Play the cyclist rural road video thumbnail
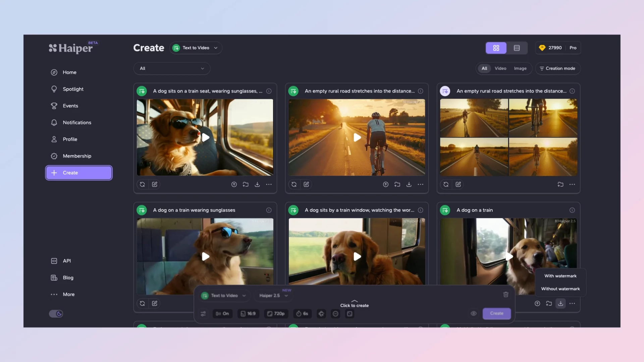 click(357, 137)
